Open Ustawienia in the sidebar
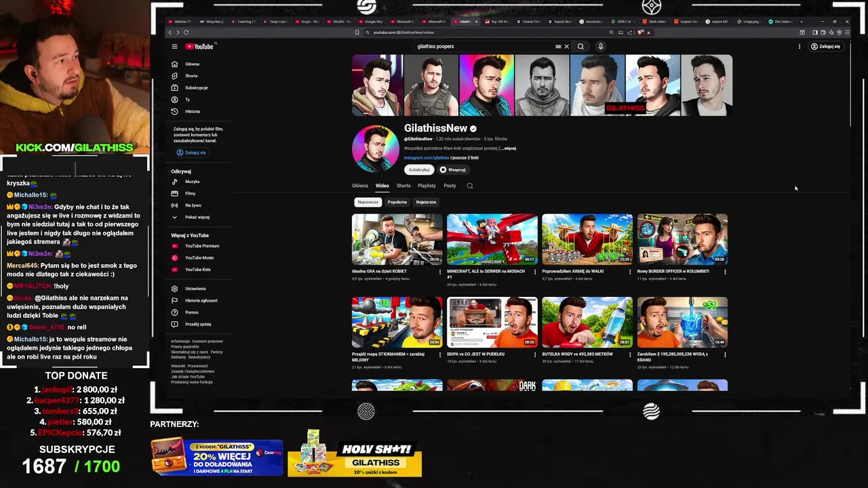The width and height of the screenshot is (868, 488). [197, 289]
